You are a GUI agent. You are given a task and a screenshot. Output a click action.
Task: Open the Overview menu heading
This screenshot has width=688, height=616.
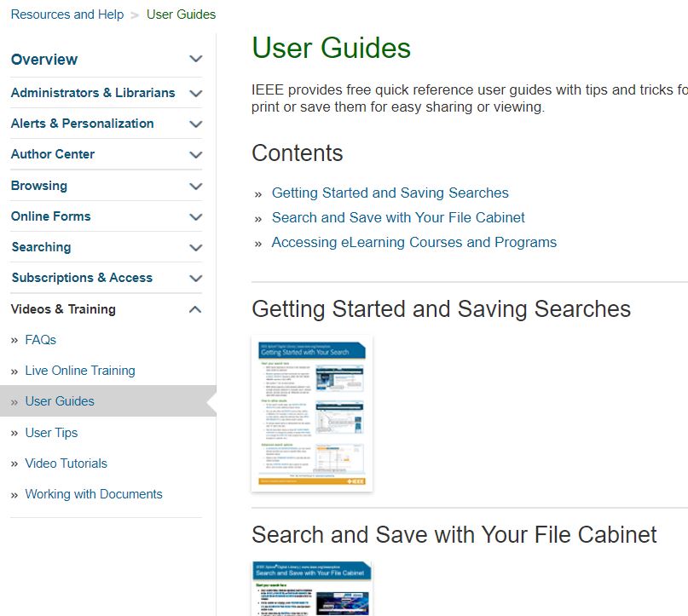pyautogui.click(x=44, y=59)
